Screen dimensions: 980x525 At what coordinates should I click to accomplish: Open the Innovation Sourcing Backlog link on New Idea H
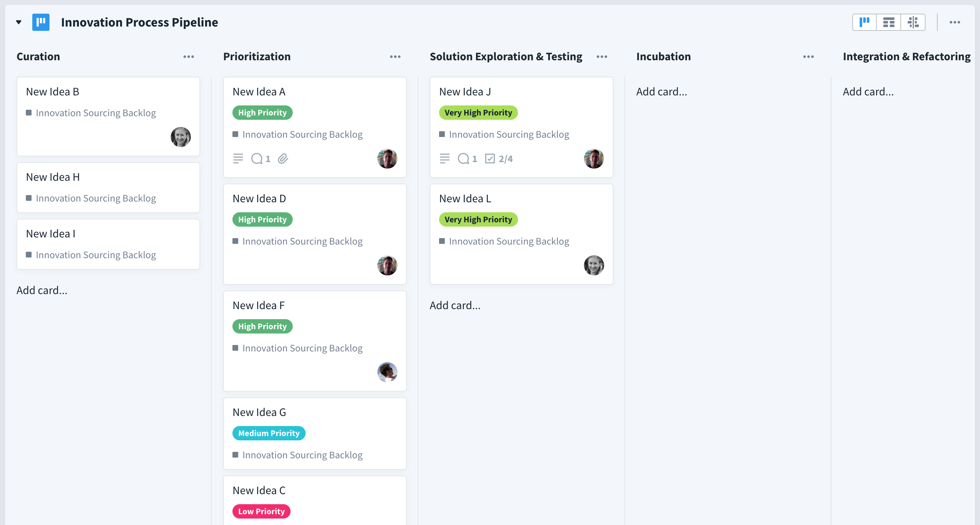tap(95, 198)
